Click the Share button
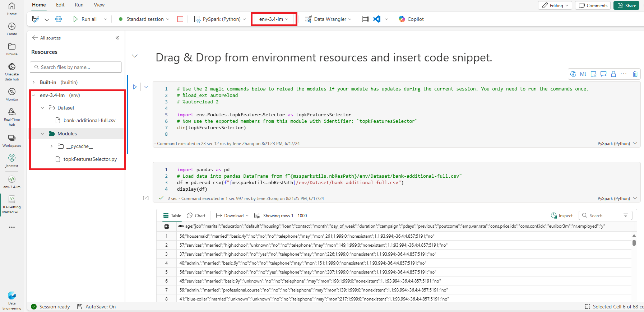The image size is (644, 312). click(626, 5)
